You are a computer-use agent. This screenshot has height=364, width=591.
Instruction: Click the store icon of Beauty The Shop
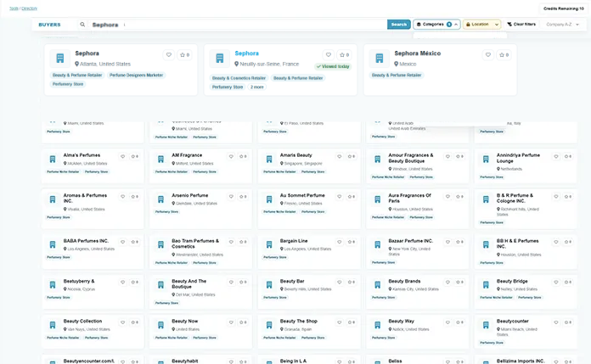tap(269, 325)
